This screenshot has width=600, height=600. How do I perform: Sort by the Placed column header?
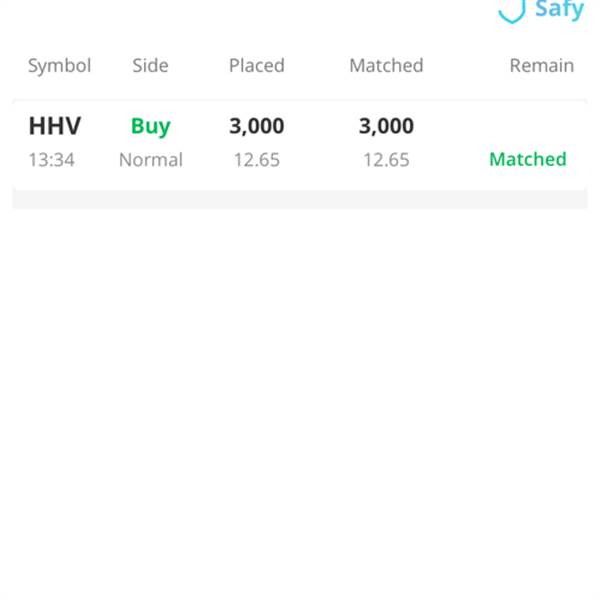pyautogui.click(x=257, y=65)
